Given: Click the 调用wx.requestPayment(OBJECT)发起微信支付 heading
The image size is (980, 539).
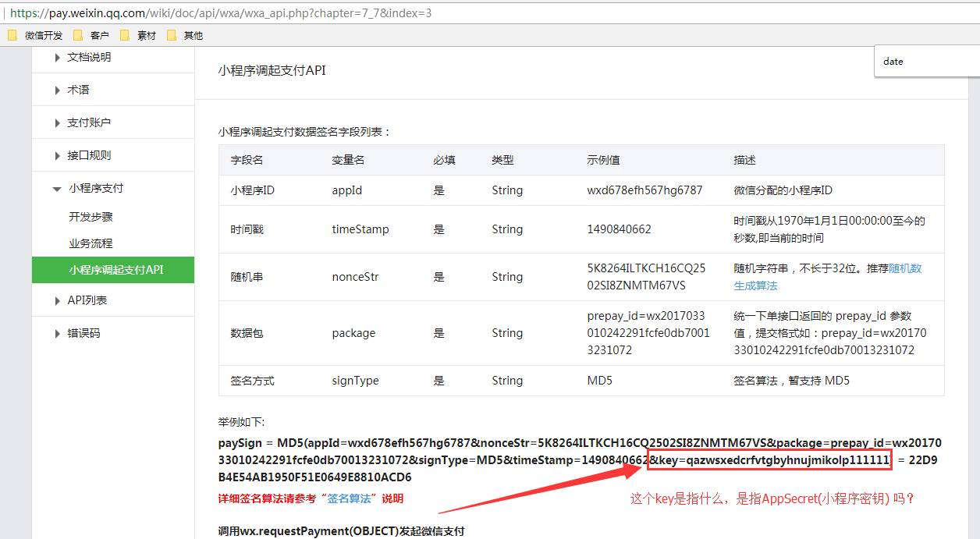Looking at the screenshot, I should coord(341,531).
